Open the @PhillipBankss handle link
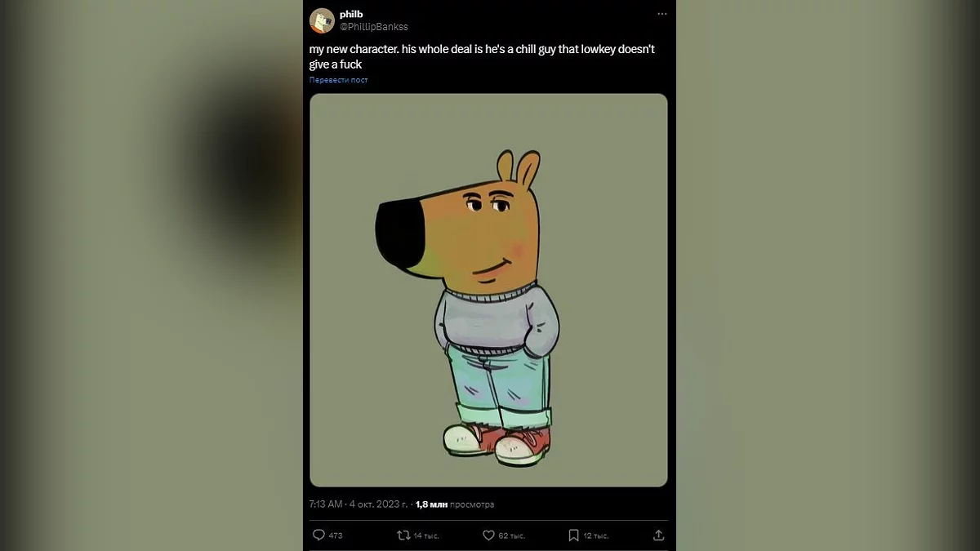Viewport: 980px width, 551px height. (373, 27)
